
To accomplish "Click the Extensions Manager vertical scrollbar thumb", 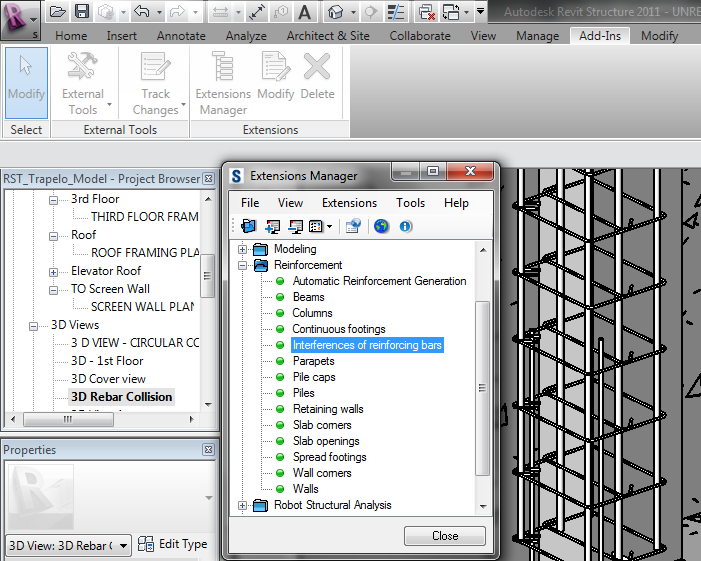I will (x=482, y=388).
